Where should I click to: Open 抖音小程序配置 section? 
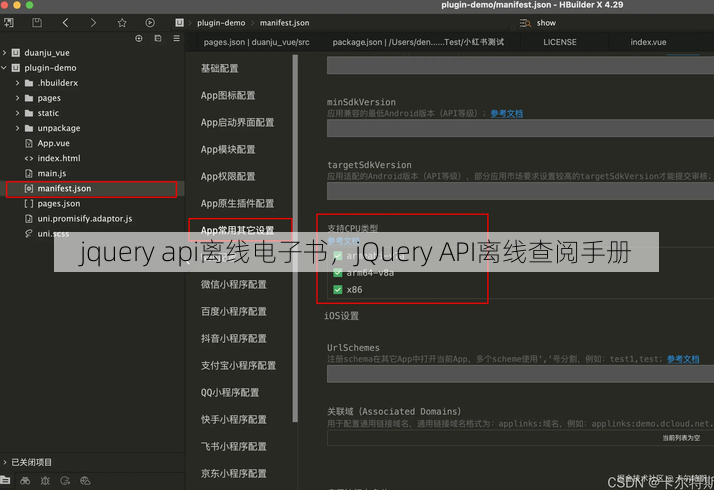tap(234, 338)
